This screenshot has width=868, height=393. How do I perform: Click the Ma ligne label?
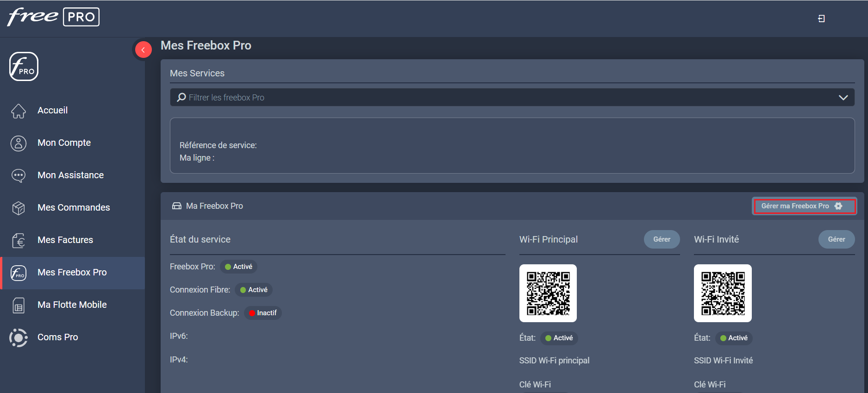pyautogui.click(x=197, y=158)
